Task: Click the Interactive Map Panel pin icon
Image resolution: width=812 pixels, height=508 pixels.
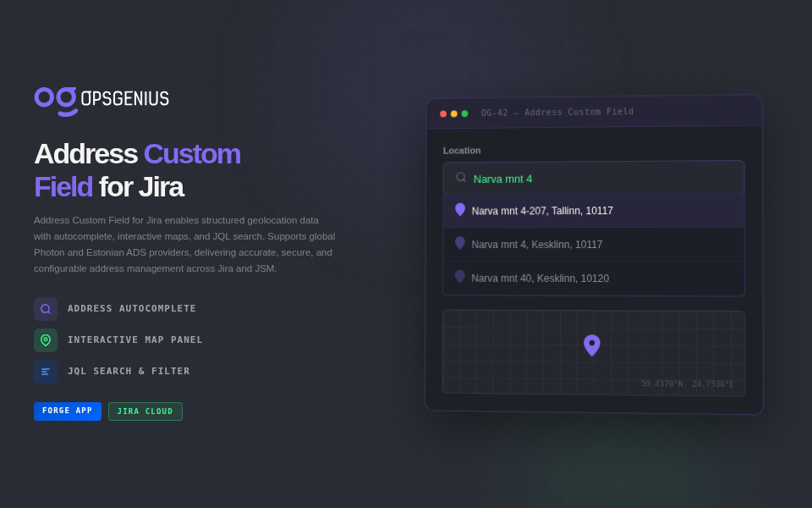Action: 46,340
